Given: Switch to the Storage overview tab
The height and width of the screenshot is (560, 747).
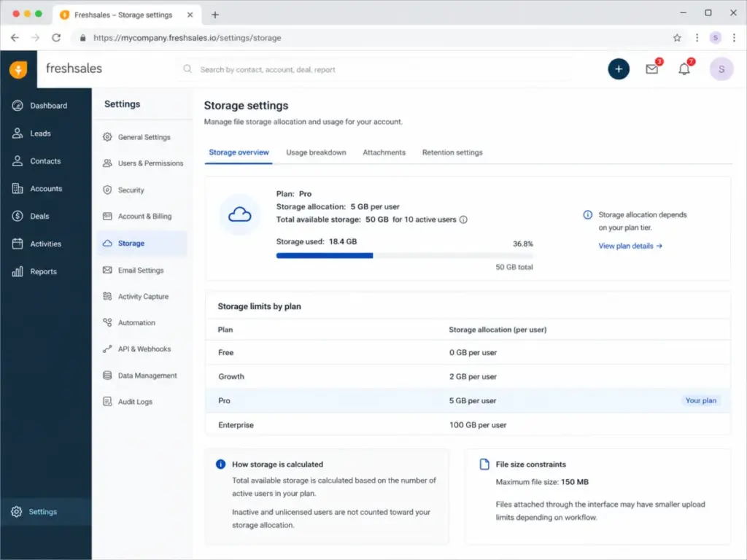Looking at the screenshot, I should 239,152.
